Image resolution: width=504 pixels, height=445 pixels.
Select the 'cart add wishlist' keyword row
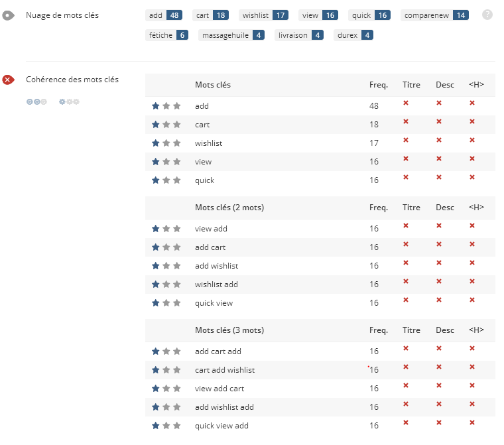tap(320, 370)
